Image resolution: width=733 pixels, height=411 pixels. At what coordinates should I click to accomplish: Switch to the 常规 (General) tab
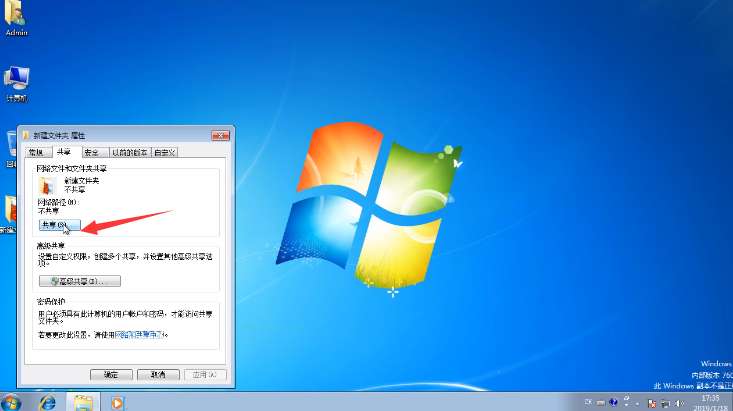[x=36, y=152]
